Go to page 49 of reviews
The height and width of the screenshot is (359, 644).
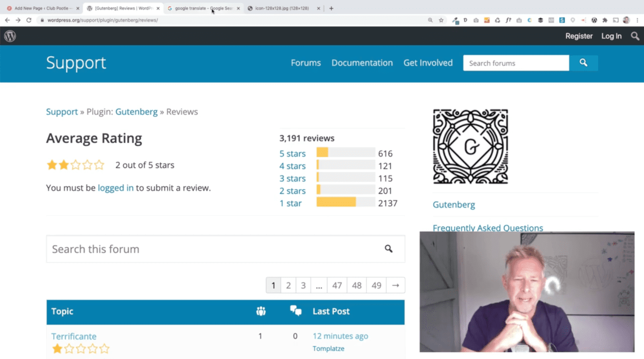coord(376,285)
